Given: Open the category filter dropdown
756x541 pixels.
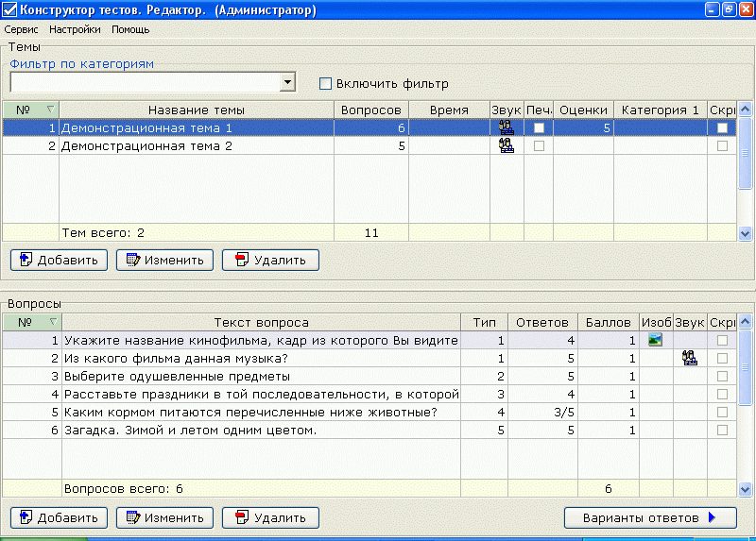Looking at the screenshot, I should tap(287, 83).
